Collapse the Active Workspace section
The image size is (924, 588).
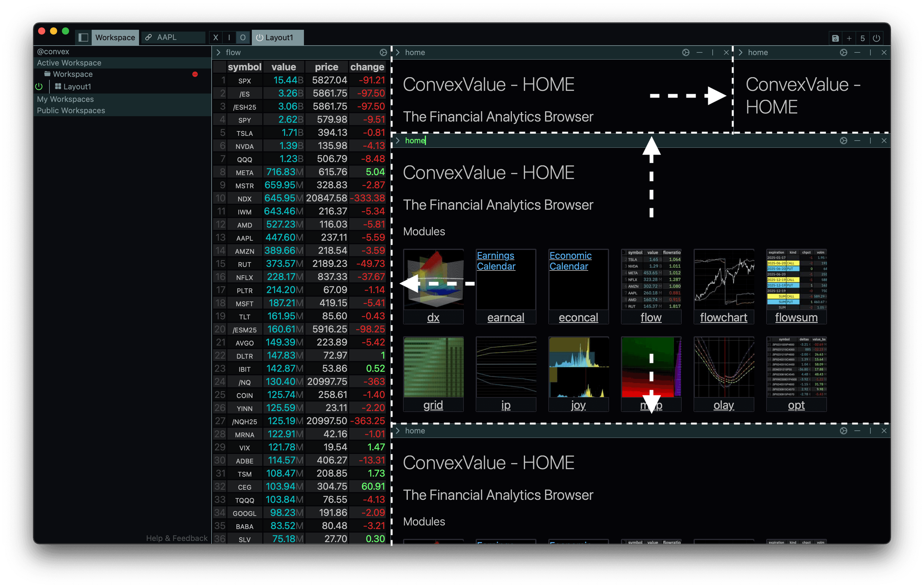coord(122,63)
